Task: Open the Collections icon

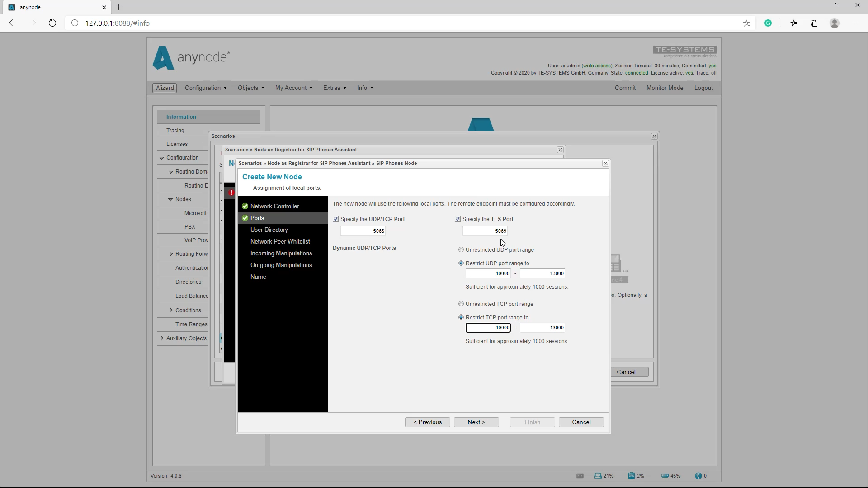Action: [814, 23]
